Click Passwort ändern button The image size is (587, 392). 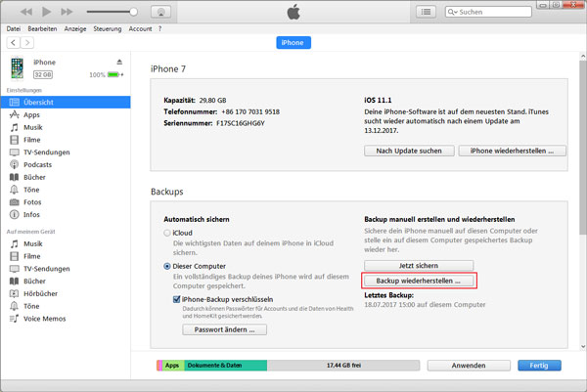tap(225, 329)
